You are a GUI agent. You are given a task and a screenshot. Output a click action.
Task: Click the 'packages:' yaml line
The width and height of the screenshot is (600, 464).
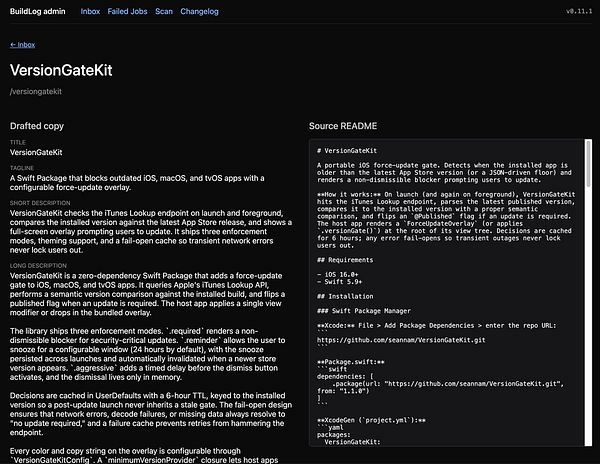point(334,435)
